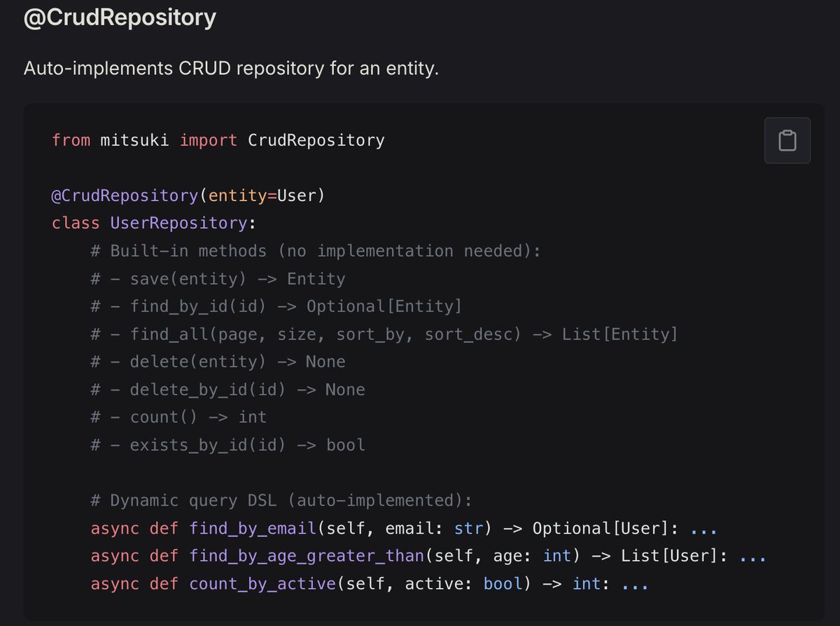Click the 'delete(entity) -> None' comment line
Image resolution: width=840 pixels, height=626 pixels.
click(218, 361)
